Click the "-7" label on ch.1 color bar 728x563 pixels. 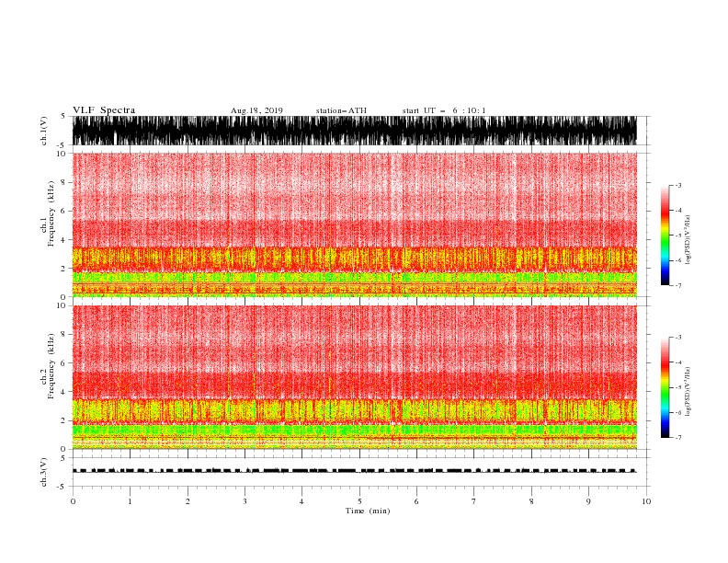click(678, 285)
